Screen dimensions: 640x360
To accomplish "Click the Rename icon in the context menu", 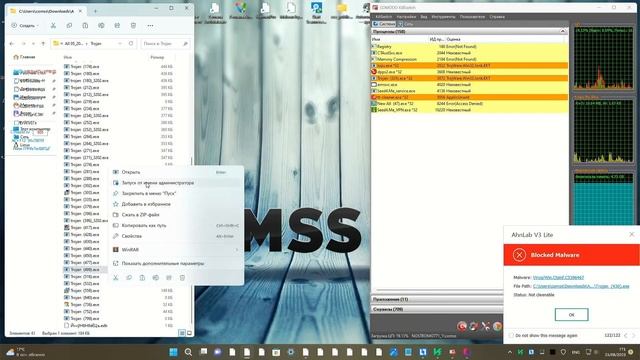I will [x=156, y=278].
